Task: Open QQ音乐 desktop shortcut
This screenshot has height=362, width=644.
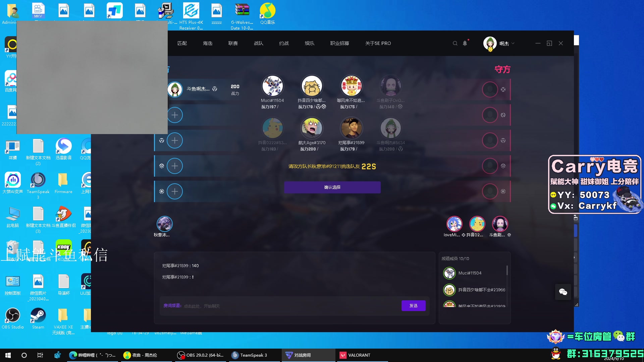Action: tap(267, 14)
